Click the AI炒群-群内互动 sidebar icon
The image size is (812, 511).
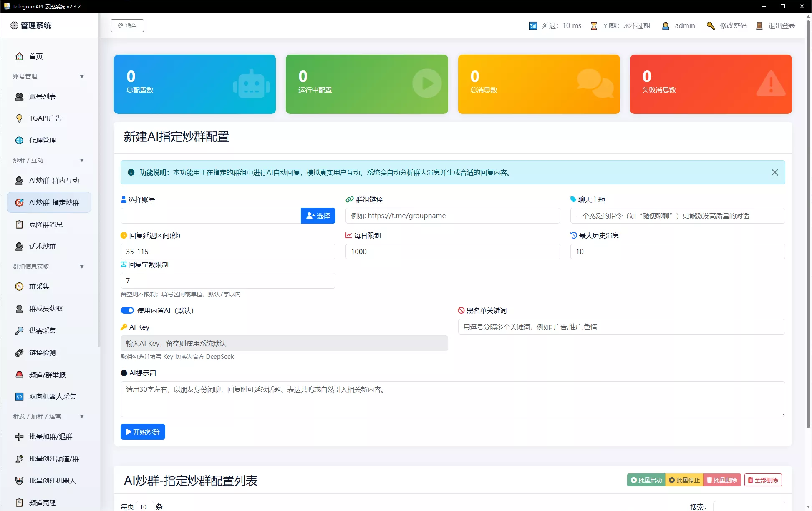19,181
